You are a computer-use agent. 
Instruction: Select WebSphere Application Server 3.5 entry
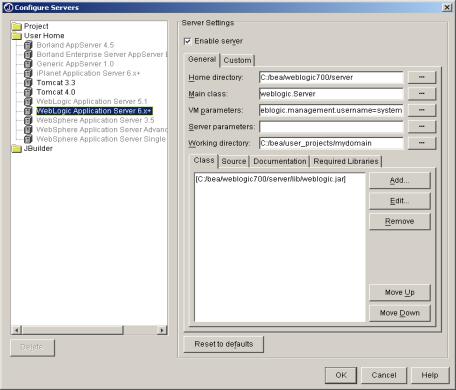click(95, 120)
